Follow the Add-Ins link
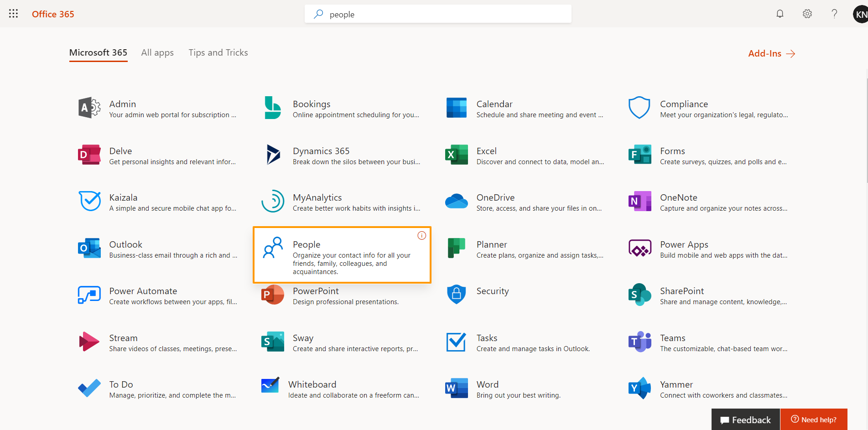The image size is (868, 430). [x=771, y=54]
